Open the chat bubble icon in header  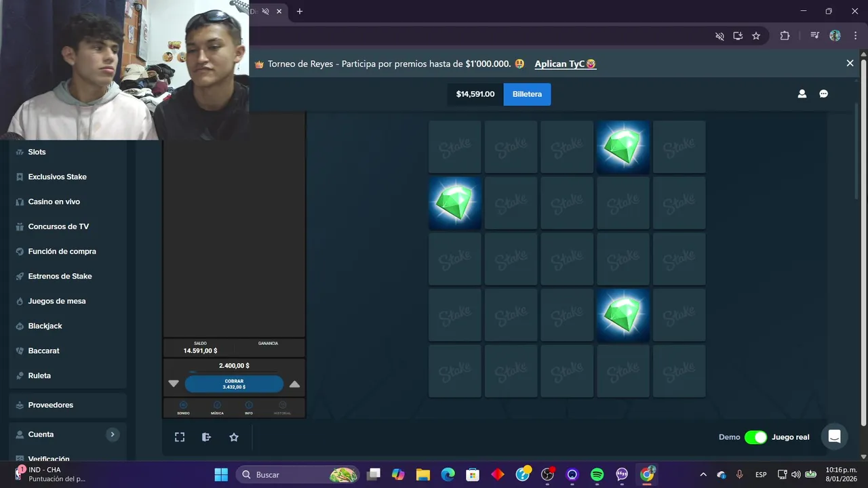pyautogui.click(x=823, y=94)
